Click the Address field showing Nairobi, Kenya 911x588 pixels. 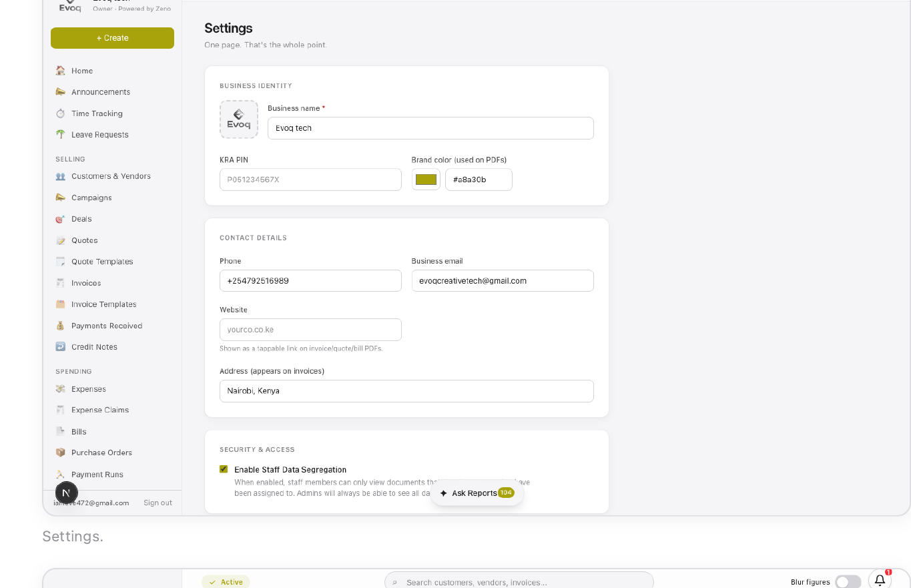(406, 391)
